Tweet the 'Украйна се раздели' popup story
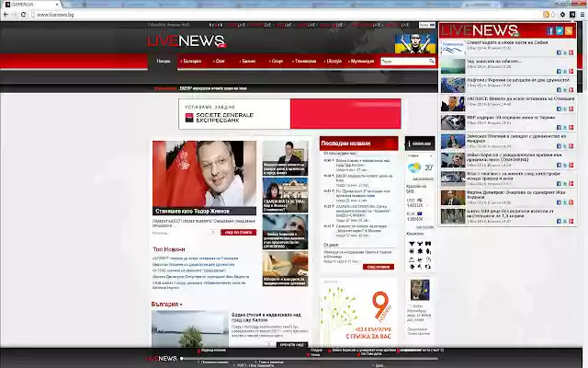This screenshot has height=368, width=588. tap(565, 90)
